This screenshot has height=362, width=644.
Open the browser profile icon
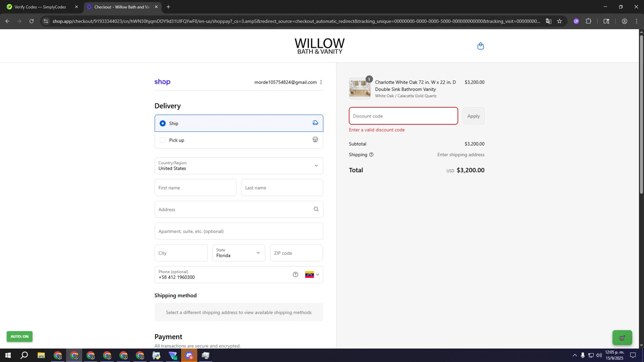pos(624,21)
